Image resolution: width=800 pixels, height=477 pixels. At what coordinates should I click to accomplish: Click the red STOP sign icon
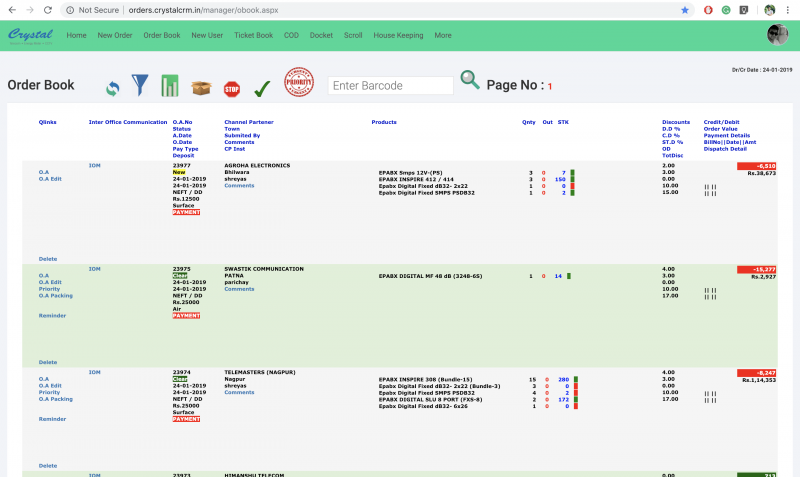pyautogui.click(x=232, y=89)
